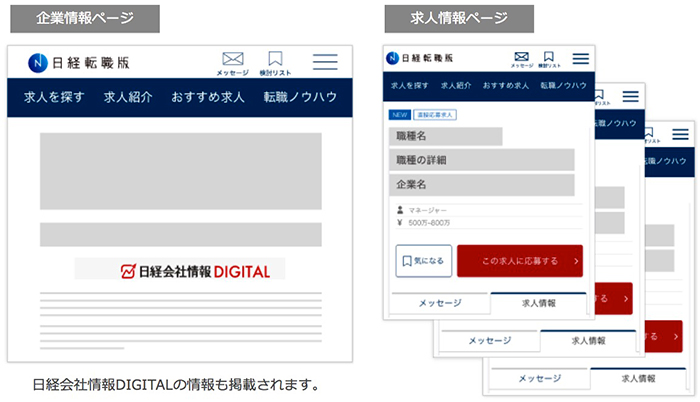Open the hamburger menu on the middle job card
Viewport: 700px width, 402px height.
click(x=630, y=96)
